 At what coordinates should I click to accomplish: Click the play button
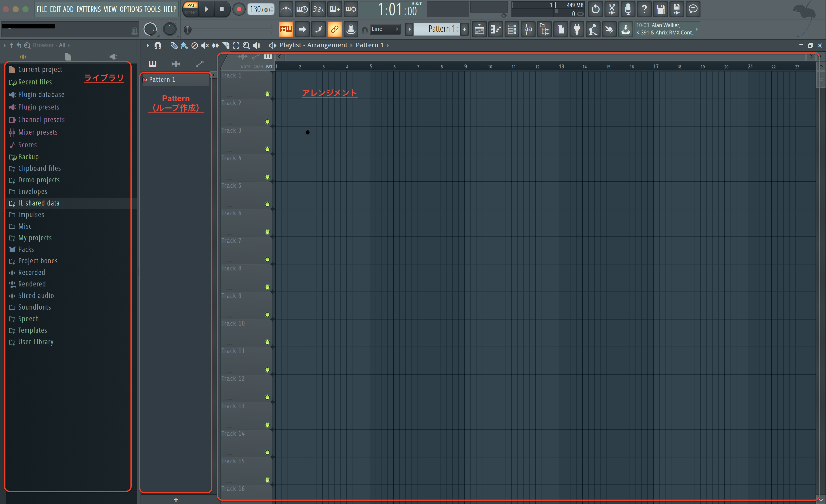(206, 9)
